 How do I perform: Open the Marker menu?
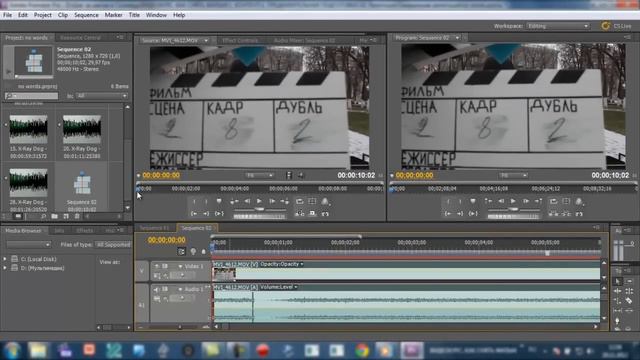[113, 15]
